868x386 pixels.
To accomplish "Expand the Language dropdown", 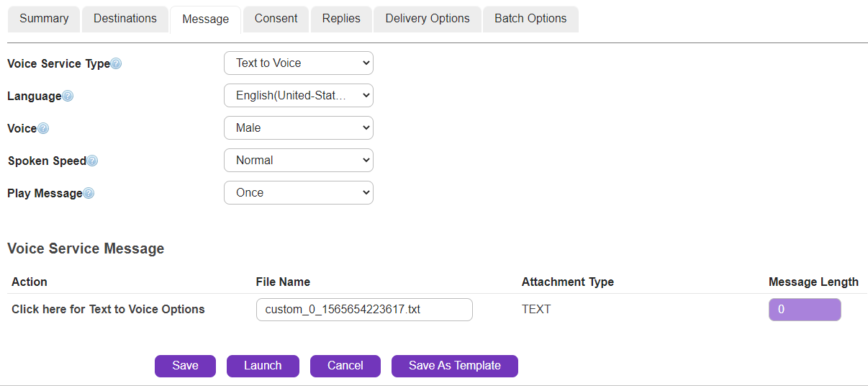I will pyautogui.click(x=299, y=96).
